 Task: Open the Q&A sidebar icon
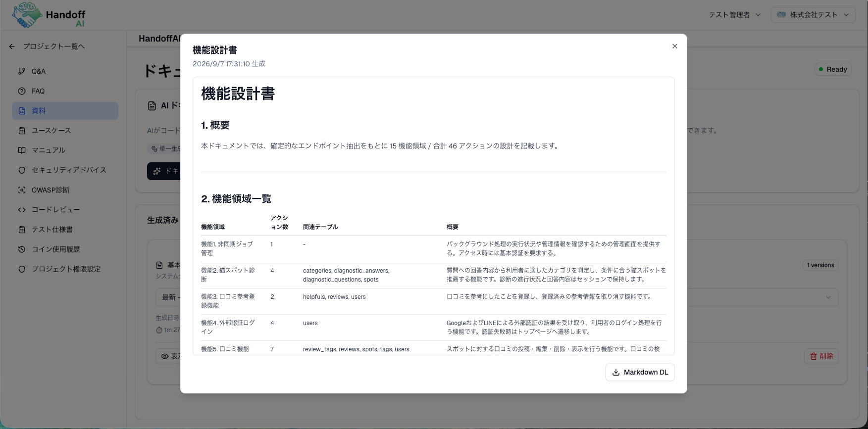pyautogui.click(x=22, y=71)
